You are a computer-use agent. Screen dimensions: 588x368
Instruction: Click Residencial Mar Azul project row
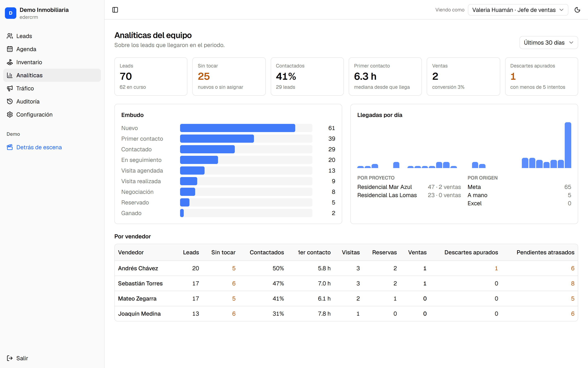[409, 187]
